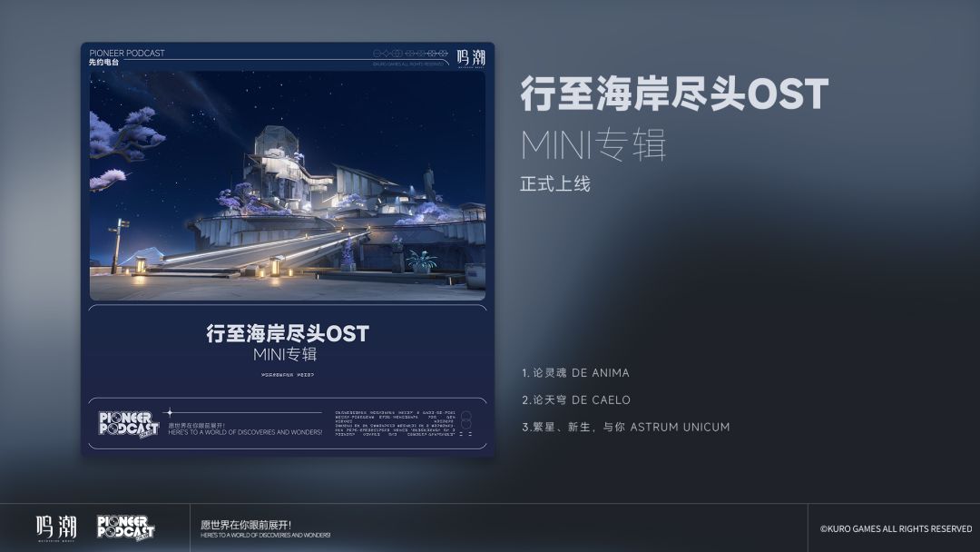Click 行至海岸尽头OST title on album cover

[x=288, y=333]
